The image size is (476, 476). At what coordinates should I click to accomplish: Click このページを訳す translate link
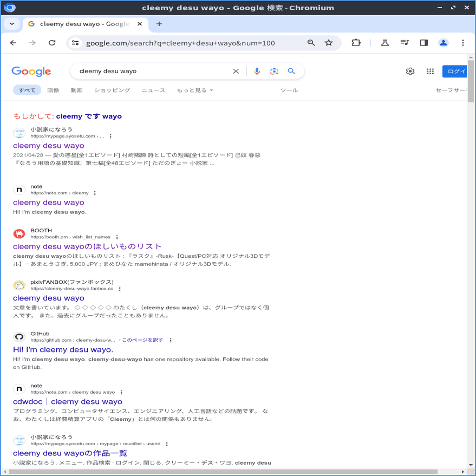coord(142,340)
